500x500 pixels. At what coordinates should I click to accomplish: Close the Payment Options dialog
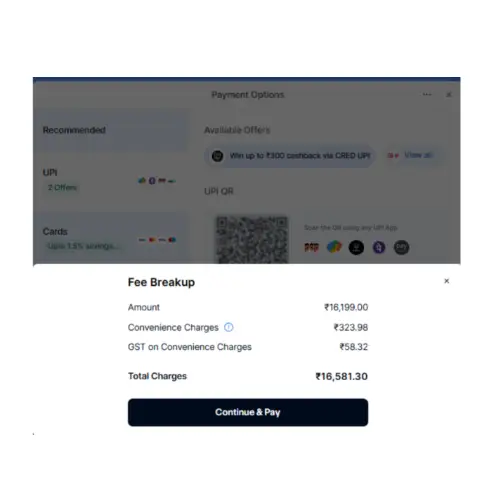click(449, 95)
